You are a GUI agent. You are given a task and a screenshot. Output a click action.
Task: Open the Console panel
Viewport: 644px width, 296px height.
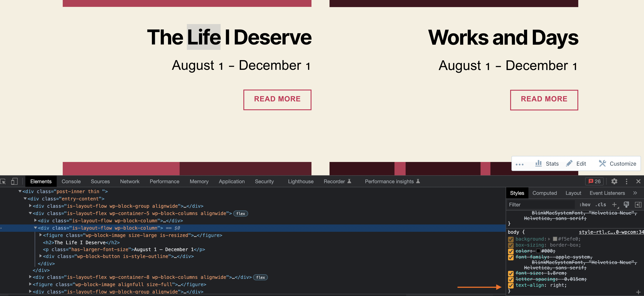pyautogui.click(x=71, y=182)
